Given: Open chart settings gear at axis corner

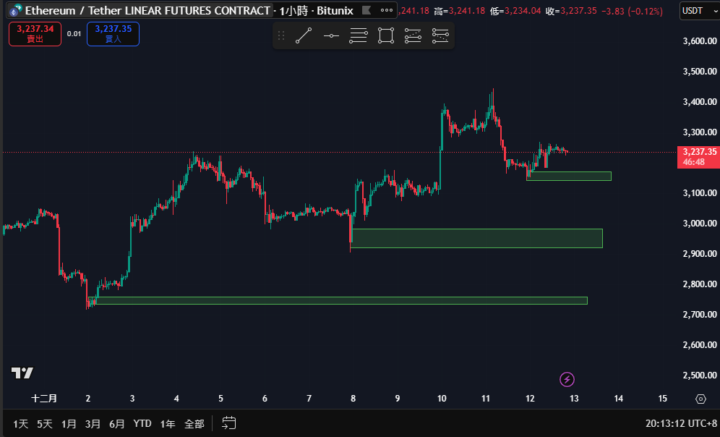Looking at the screenshot, I should tap(700, 399).
